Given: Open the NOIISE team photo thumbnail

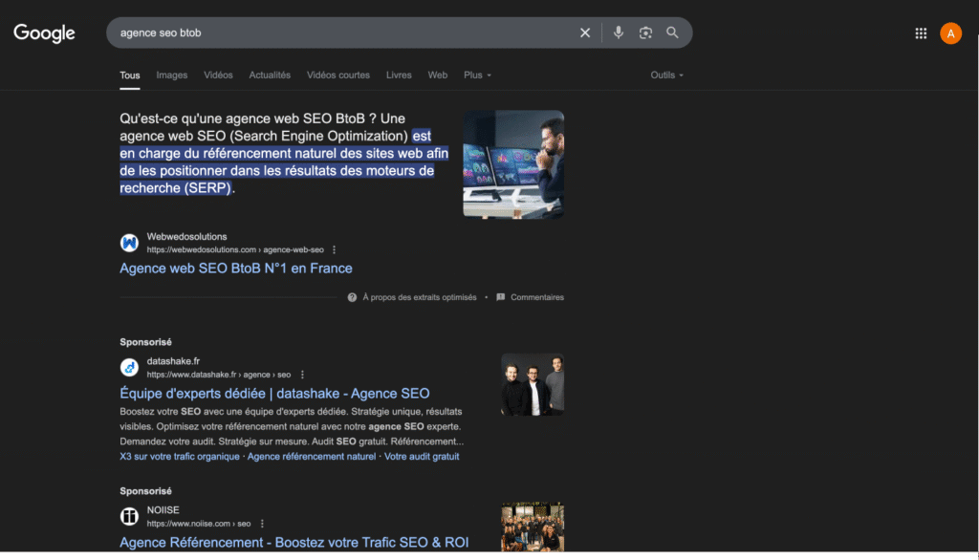Looking at the screenshot, I should pos(533,527).
